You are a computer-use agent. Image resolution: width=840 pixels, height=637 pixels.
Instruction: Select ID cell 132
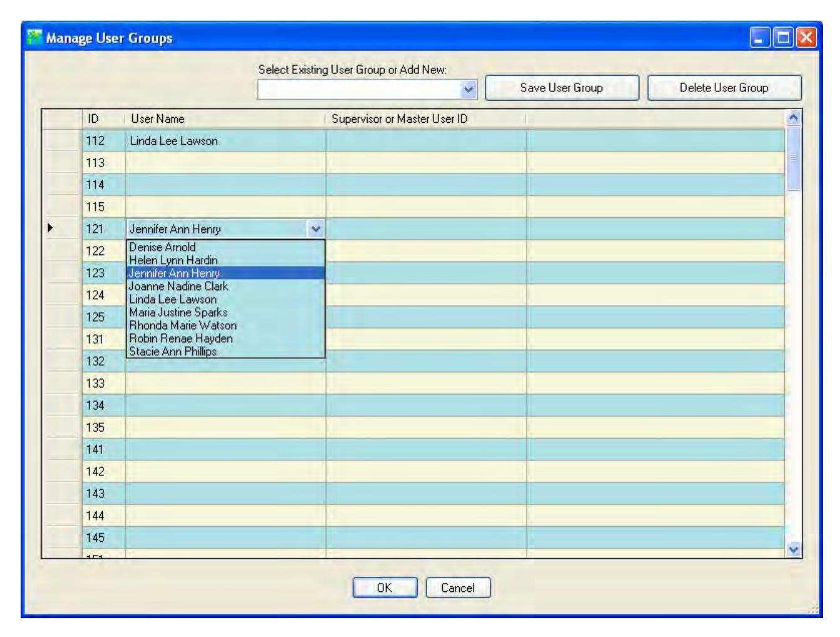coord(104,361)
